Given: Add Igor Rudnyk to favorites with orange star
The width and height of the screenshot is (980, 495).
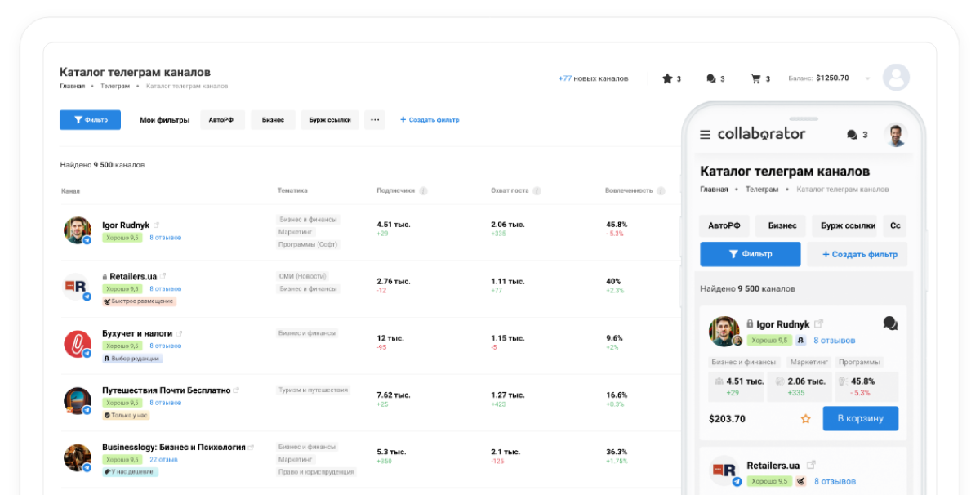Looking at the screenshot, I should click(806, 418).
